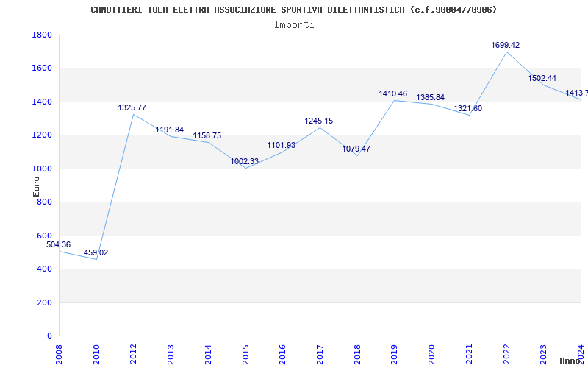Click x-axis year 2013
588x368 pixels.
(x=171, y=354)
